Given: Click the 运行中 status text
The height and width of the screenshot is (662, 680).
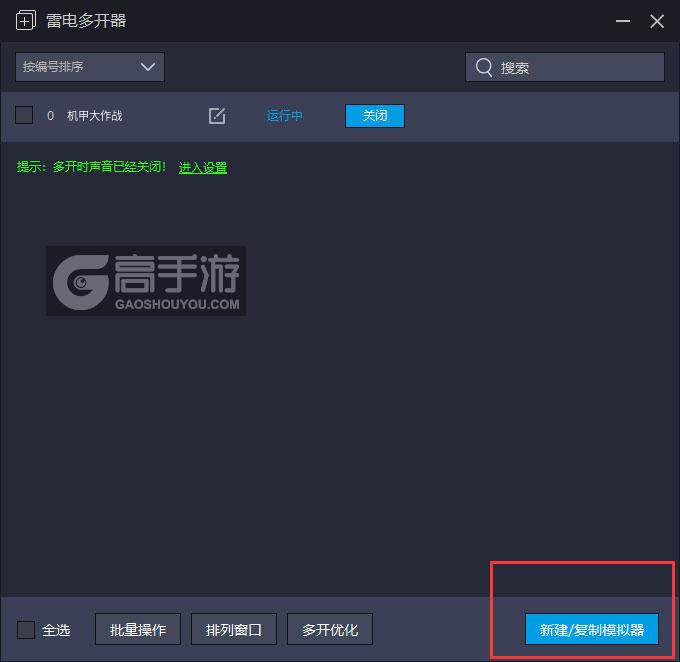Looking at the screenshot, I should (284, 116).
